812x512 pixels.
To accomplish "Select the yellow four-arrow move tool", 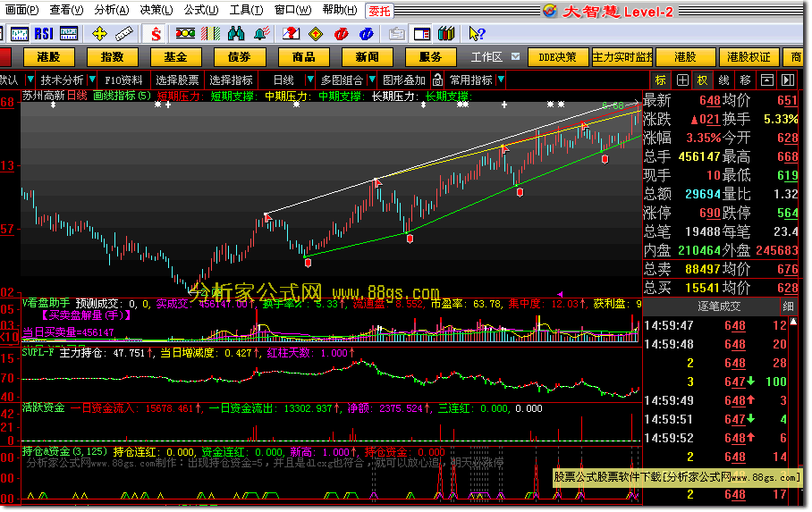I will [x=99, y=34].
